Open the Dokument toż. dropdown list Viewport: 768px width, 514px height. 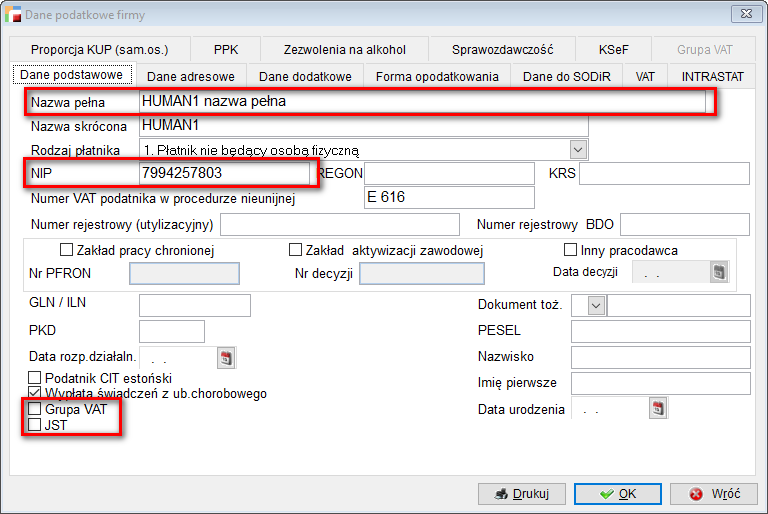[597, 305]
